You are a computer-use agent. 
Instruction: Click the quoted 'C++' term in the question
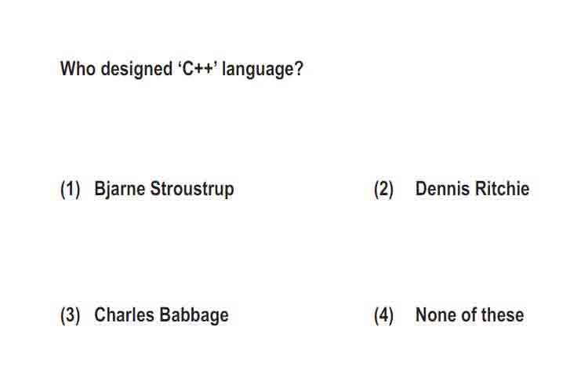click(198, 69)
